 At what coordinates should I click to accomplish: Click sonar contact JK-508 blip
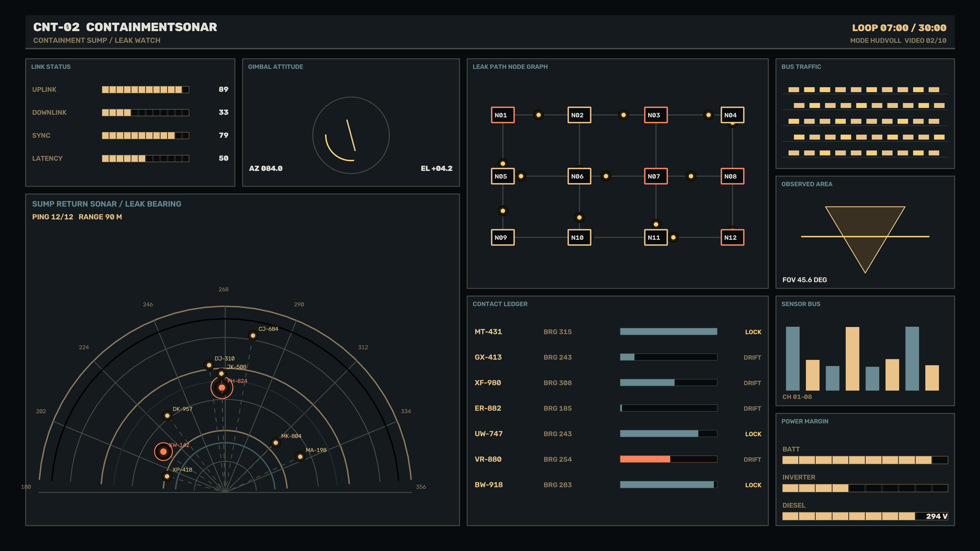coord(221,373)
